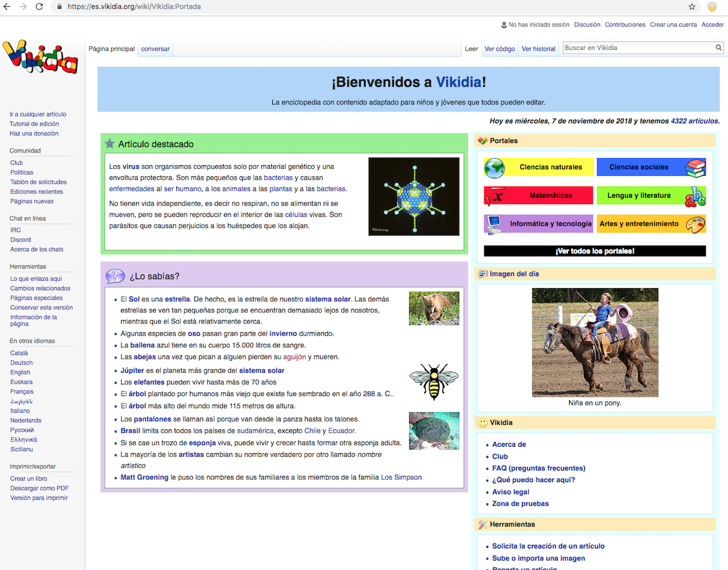Click the camera icon beside Imagen del día
Viewport: 728px width, 570px height.
[483, 273]
